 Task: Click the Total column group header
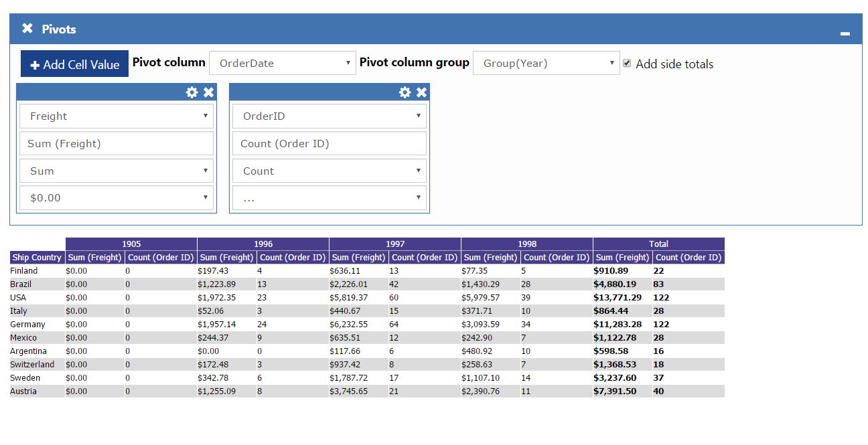tap(658, 244)
